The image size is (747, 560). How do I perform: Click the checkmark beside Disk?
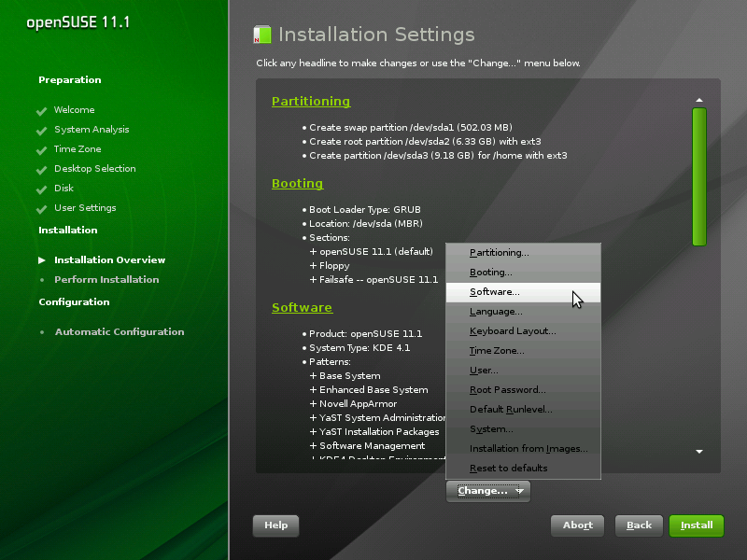41,189
